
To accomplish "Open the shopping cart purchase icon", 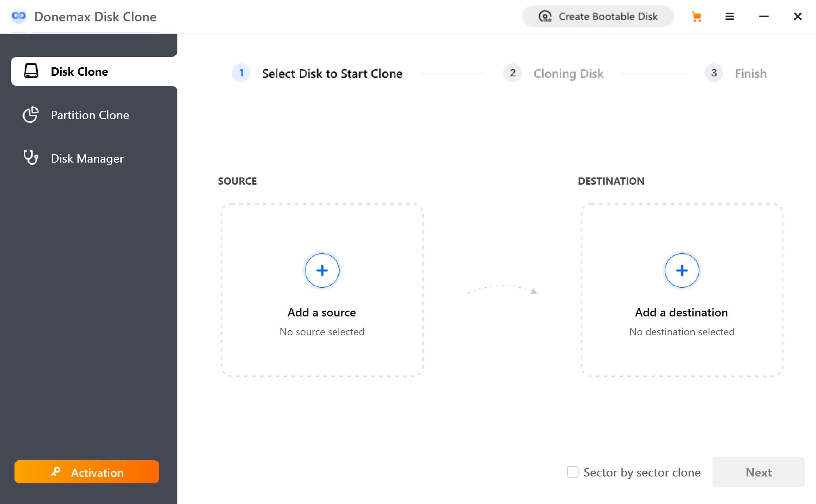I will point(696,17).
